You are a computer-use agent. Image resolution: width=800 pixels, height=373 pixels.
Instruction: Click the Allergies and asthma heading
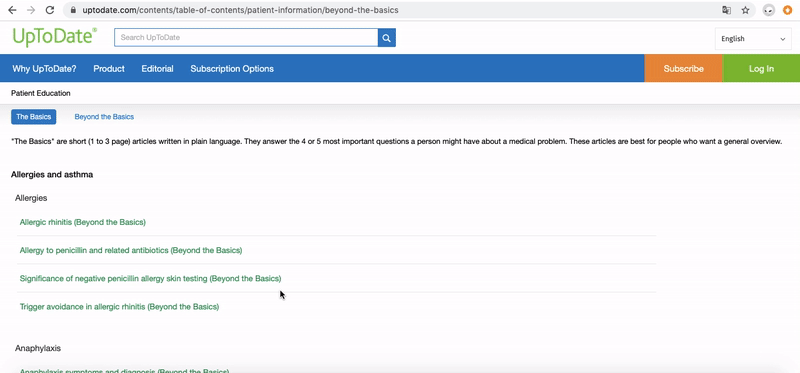point(52,175)
